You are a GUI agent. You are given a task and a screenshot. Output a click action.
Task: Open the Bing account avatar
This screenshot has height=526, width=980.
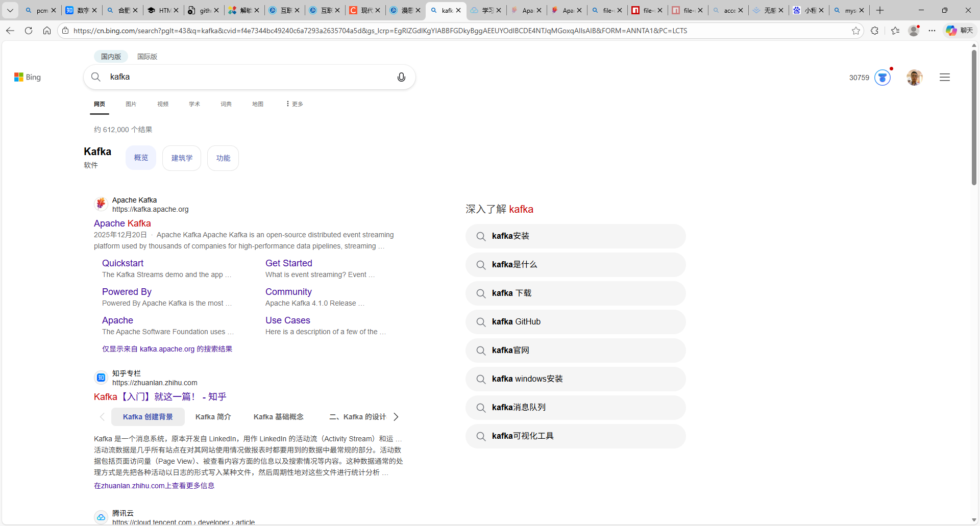(x=914, y=78)
